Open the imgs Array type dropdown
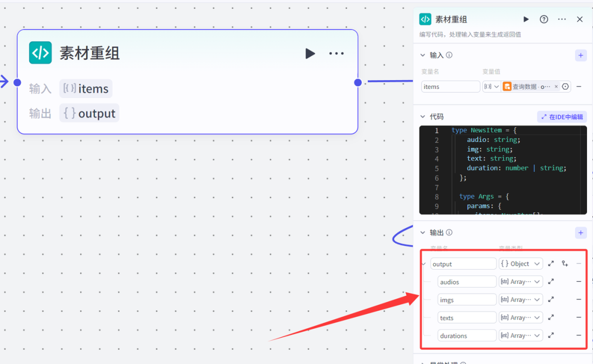The height and width of the screenshot is (364, 593). tap(521, 300)
